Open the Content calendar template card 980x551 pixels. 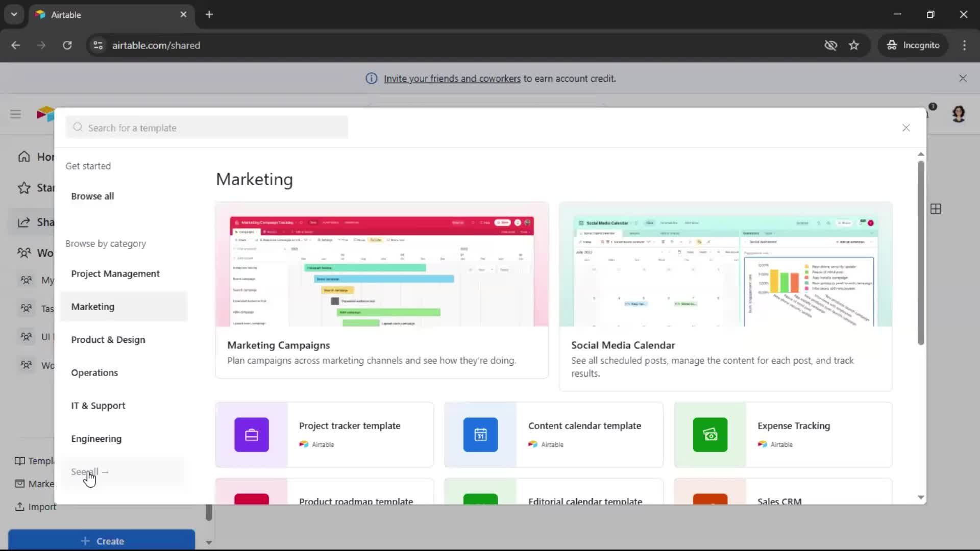[x=554, y=435]
